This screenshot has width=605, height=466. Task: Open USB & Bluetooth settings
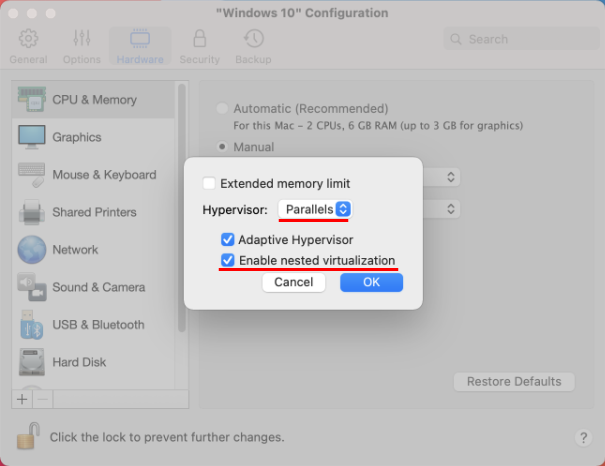click(x=98, y=325)
